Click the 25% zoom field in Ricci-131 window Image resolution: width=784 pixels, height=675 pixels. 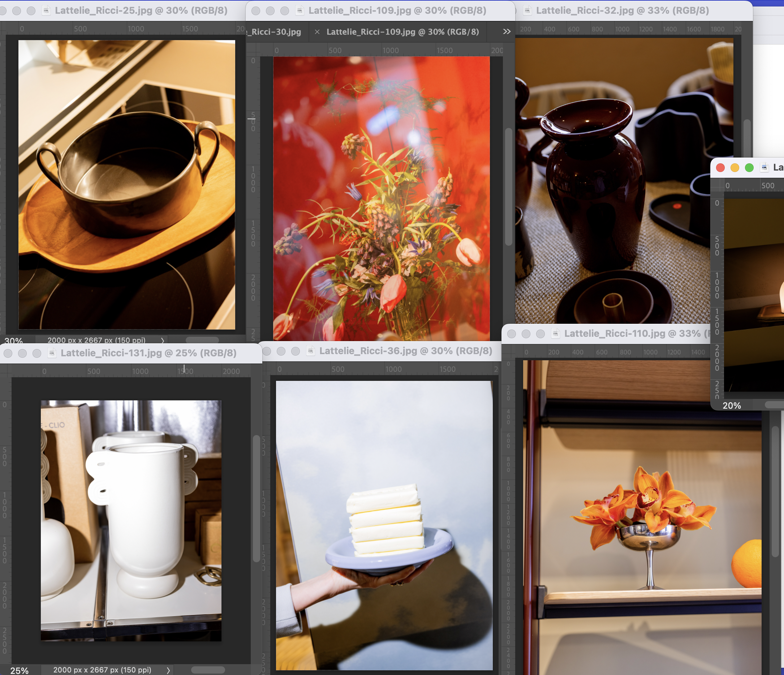[x=19, y=670]
